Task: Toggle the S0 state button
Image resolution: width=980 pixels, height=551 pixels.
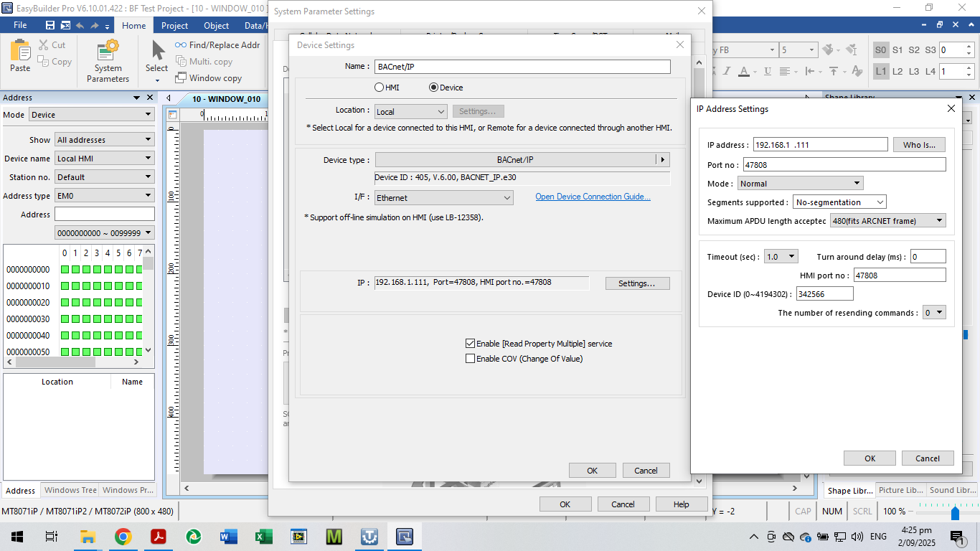Action: point(881,50)
